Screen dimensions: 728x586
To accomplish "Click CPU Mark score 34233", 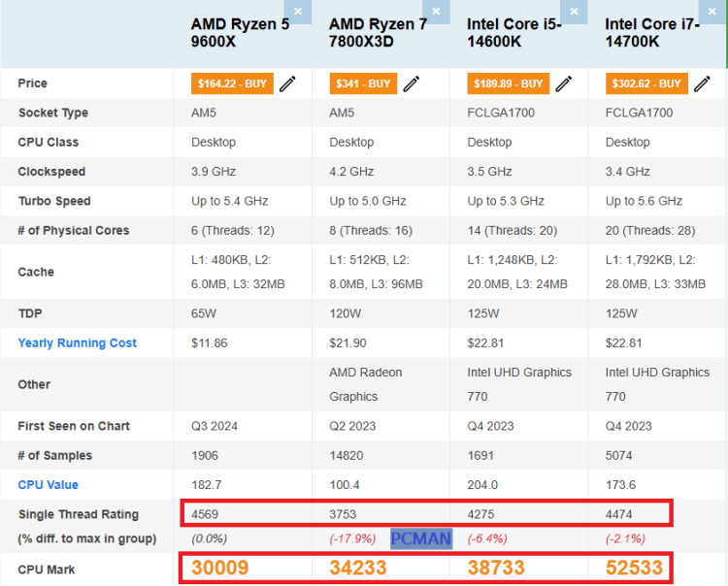I will [x=358, y=568].
